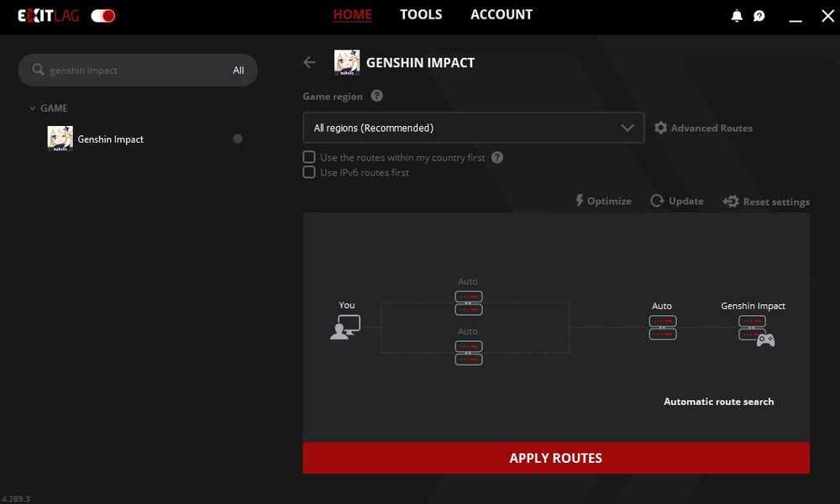The height and width of the screenshot is (504, 840).
Task: Click the Advanced Routes gear icon
Action: pyautogui.click(x=661, y=128)
